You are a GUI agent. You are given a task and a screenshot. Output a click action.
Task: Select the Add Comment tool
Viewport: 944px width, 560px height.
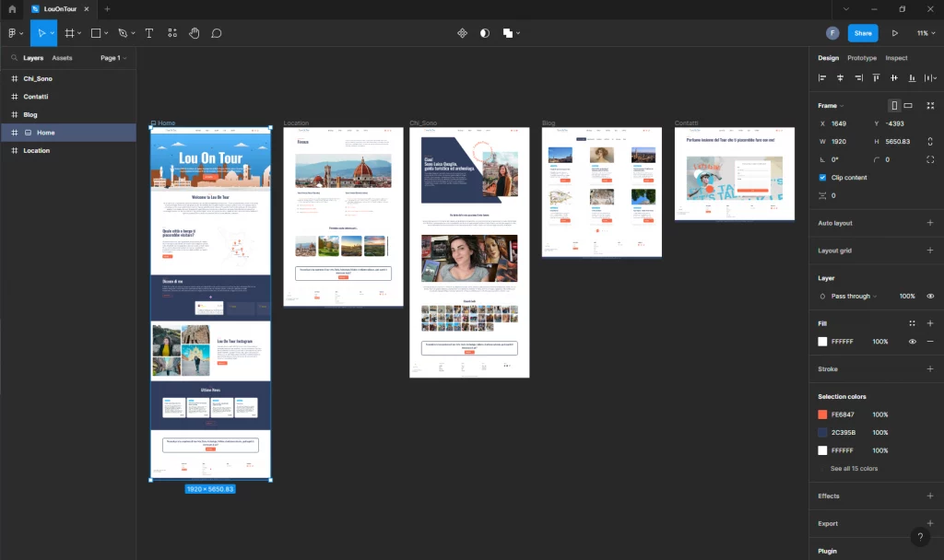[x=217, y=33]
